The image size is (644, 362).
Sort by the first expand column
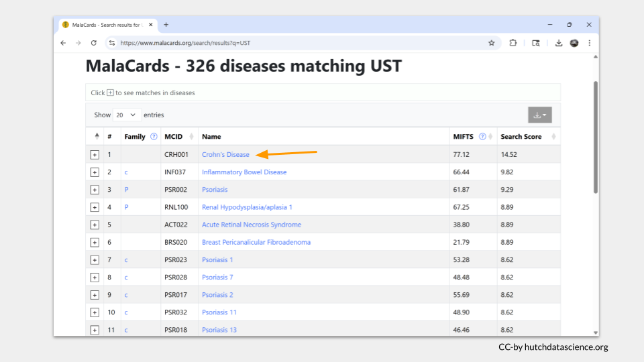pos(97,136)
